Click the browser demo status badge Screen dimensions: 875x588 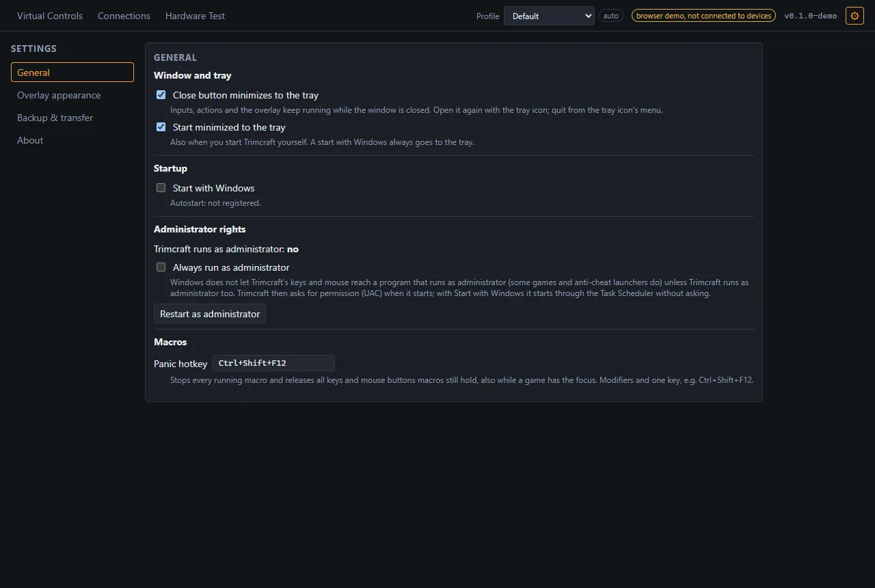703,16
